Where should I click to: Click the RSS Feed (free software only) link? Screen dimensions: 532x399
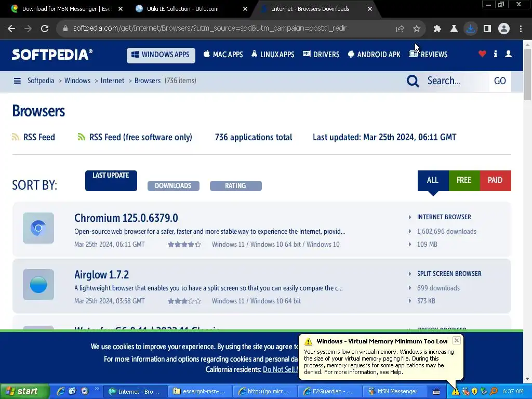coord(140,137)
